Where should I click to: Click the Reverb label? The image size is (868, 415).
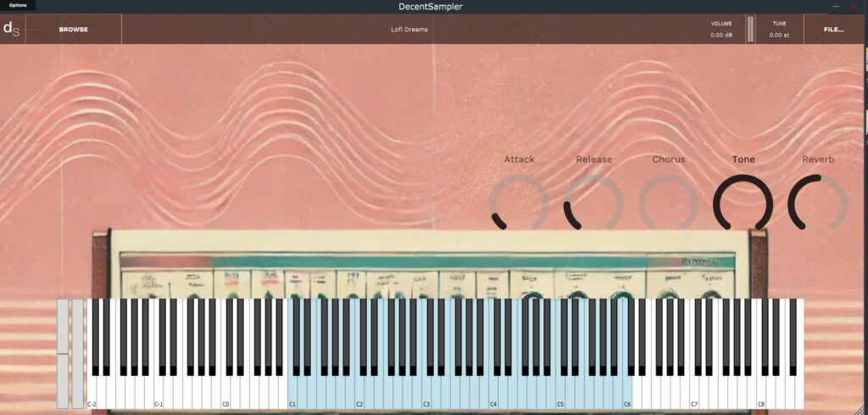(x=818, y=160)
